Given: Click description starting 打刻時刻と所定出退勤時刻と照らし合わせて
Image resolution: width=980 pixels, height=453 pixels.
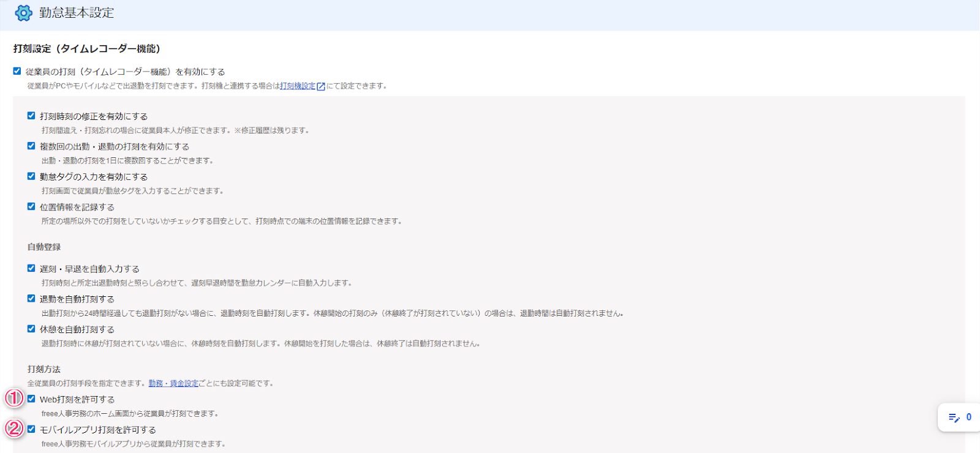Looking at the screenshot, I should 198,283.
